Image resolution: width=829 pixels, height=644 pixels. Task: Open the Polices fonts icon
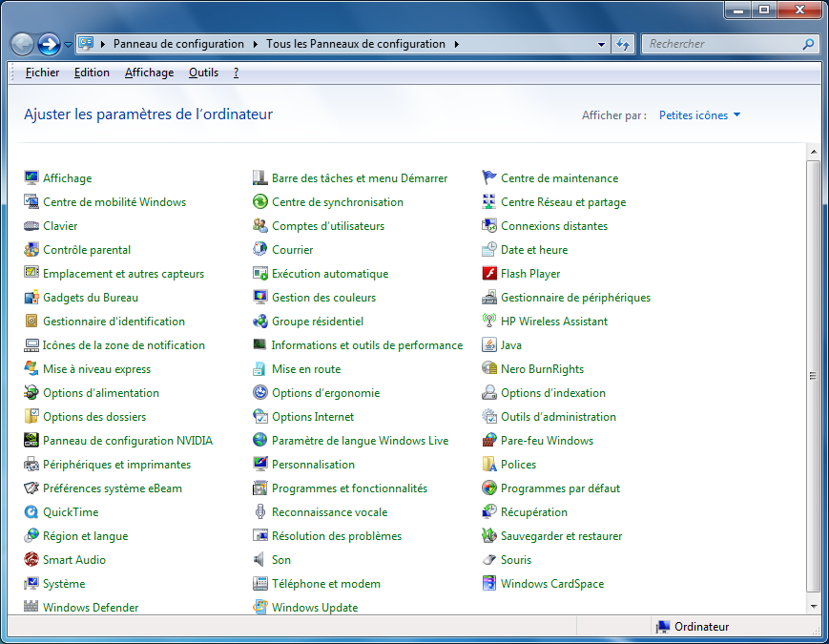[489, 465]
